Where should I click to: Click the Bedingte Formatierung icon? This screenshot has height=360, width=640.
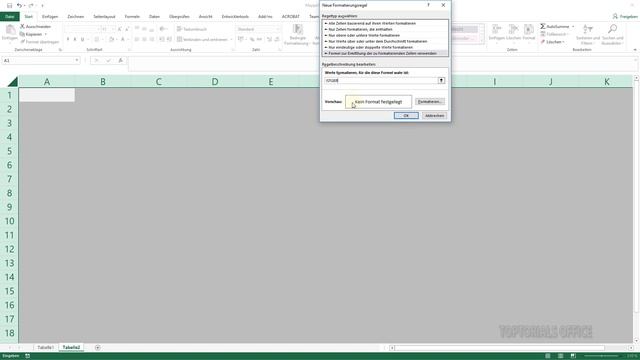tap(298, 29)
